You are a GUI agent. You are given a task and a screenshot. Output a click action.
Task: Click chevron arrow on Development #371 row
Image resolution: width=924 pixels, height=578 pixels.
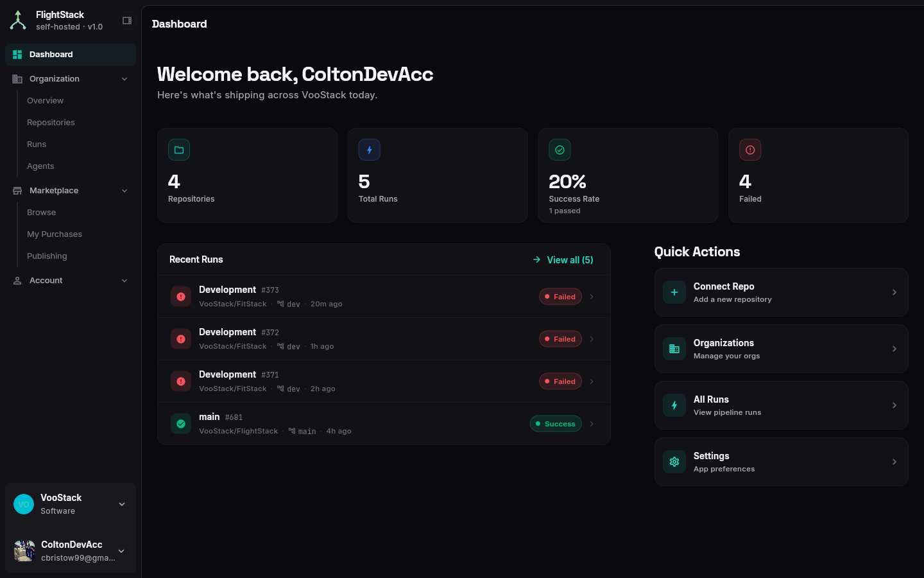[x=592, y=381]
